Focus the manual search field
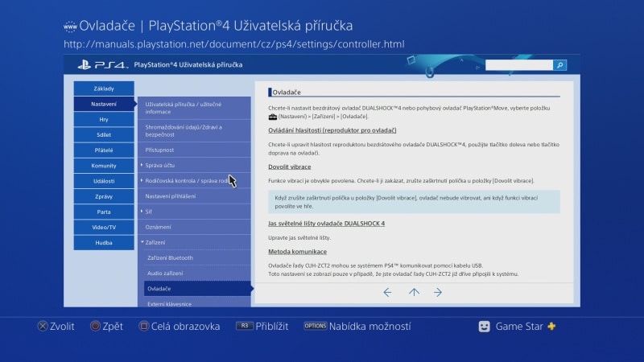The image size is (644, 362). click(x=519, y=65)
